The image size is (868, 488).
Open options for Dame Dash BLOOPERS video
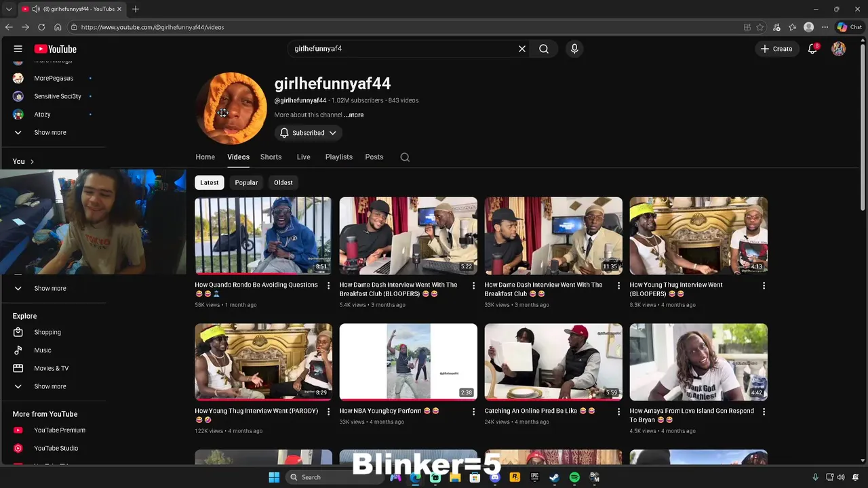473,286
